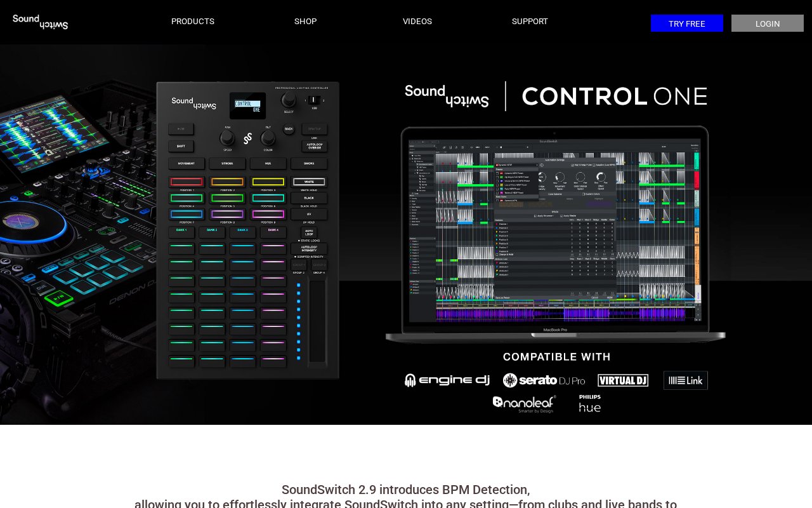Open the SHOP menu item

[x=306, y=22]
